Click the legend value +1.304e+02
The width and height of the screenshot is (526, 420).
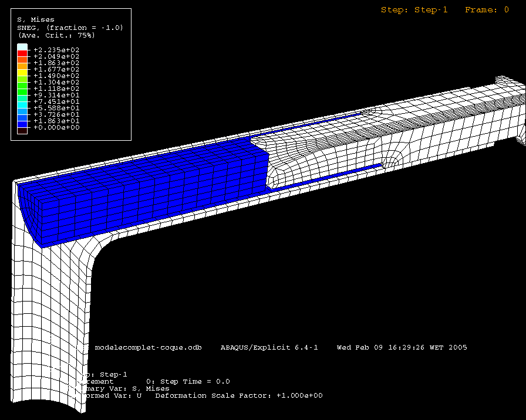(x=56, y=82)
